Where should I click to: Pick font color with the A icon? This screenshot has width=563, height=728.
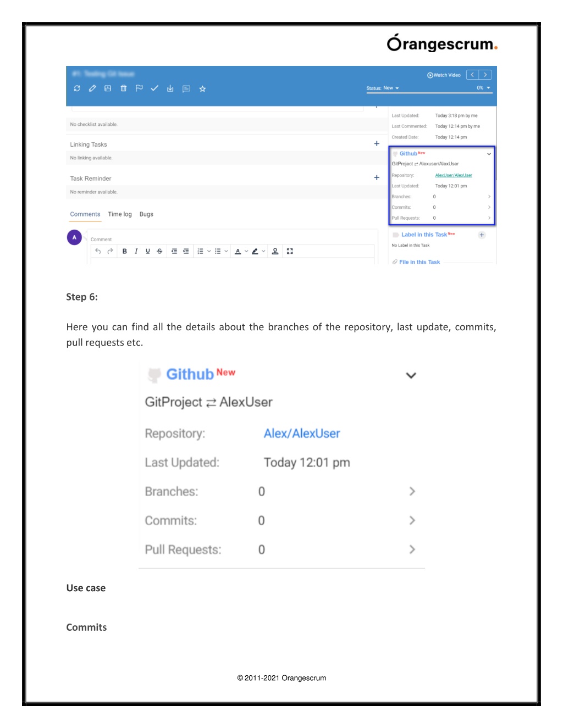[238, 251]
